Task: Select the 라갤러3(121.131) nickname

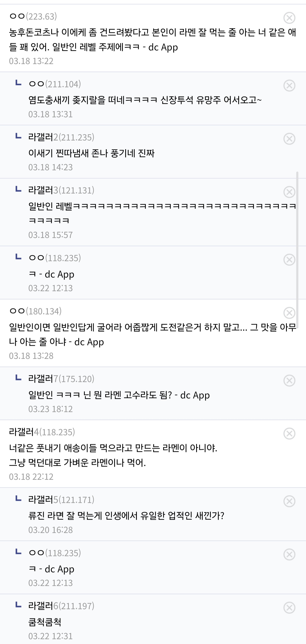Action: pos(61,190)
